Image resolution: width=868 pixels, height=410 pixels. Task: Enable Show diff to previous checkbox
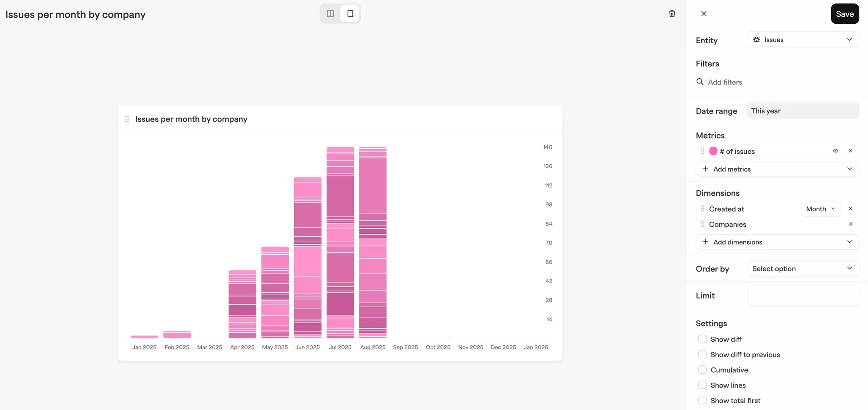pos(702,354)
